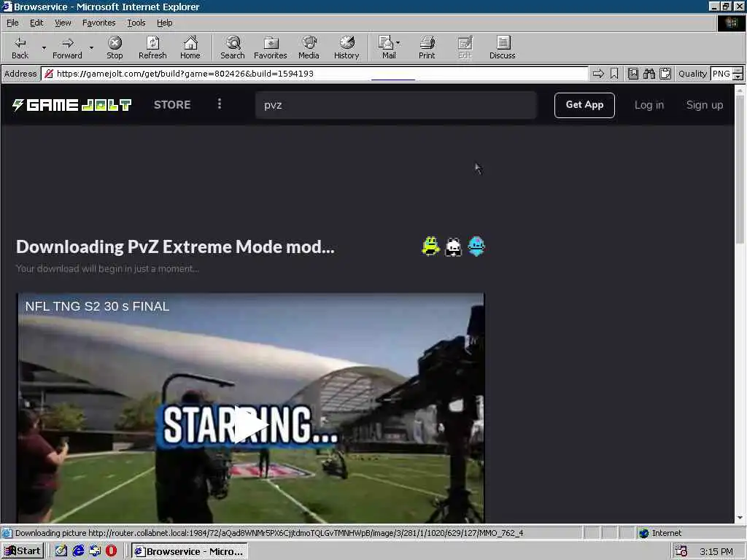Screen dimensions: 747x560
Task: Open the Start menu
Action: (x=23, y=551)
